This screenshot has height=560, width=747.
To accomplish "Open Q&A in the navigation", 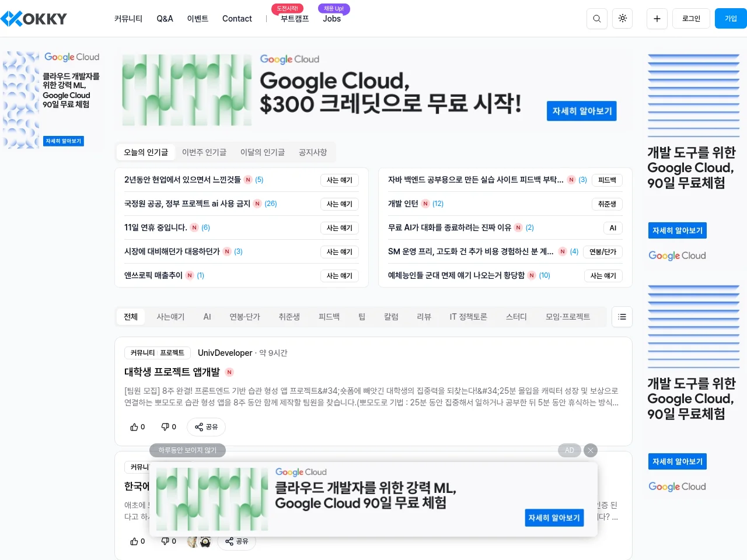I will [x=165, y=19].
